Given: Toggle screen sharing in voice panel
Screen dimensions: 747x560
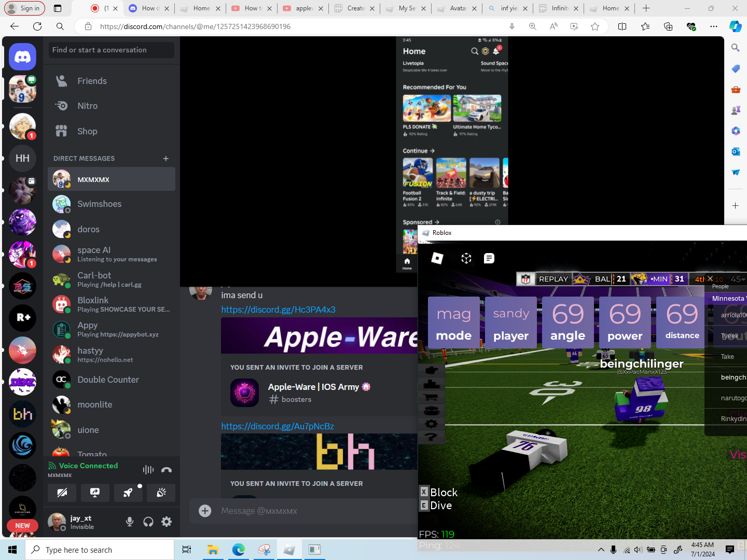Looking at the screenshot, I should (95, 493).
